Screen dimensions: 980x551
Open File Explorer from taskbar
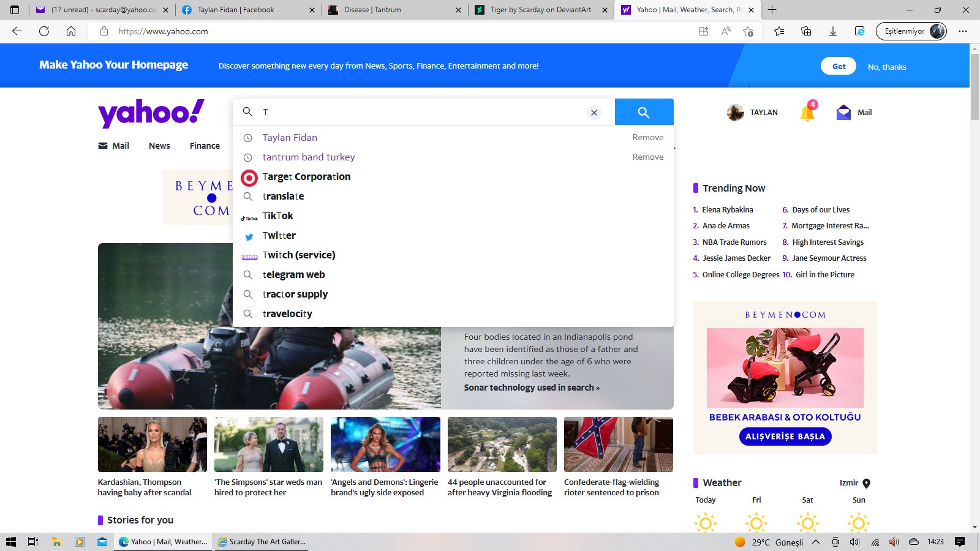(56, 542)
